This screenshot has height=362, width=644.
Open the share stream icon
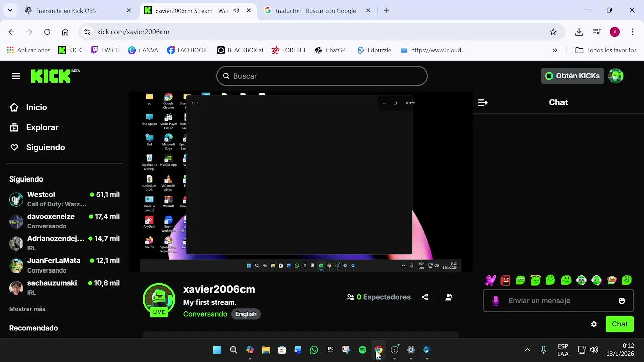(425, 297)
